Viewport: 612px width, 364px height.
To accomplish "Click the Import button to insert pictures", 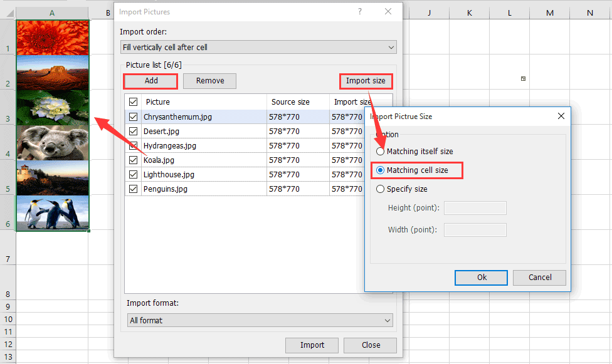I will [312, 345].
